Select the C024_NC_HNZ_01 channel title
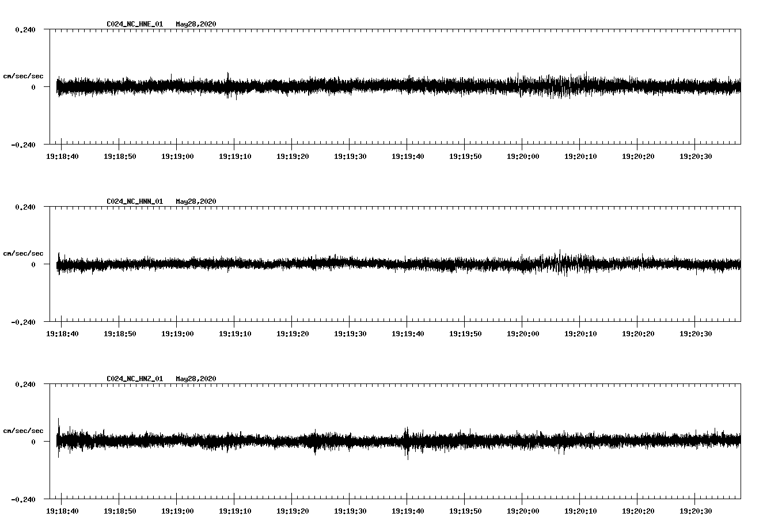Image resolution: width=782 pixels, height=532 pixels. point(135,379)
